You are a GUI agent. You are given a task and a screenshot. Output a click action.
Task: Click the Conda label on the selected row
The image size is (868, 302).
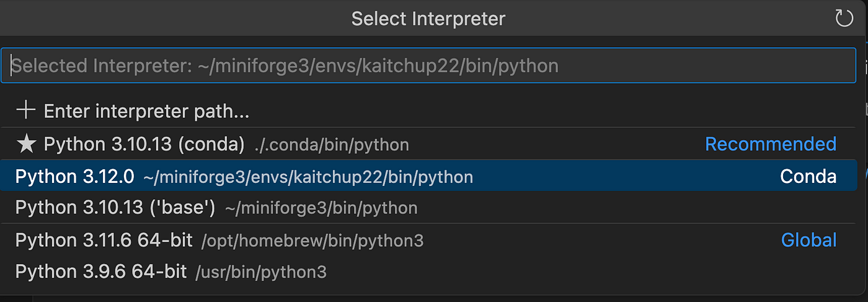(808, 176)
